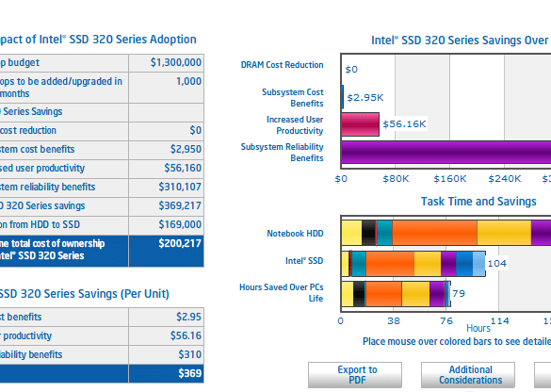Click the purple segment in Notebook HDD bar
The height and width of the screenshot is (392, 551).
[x=541, y=233]
